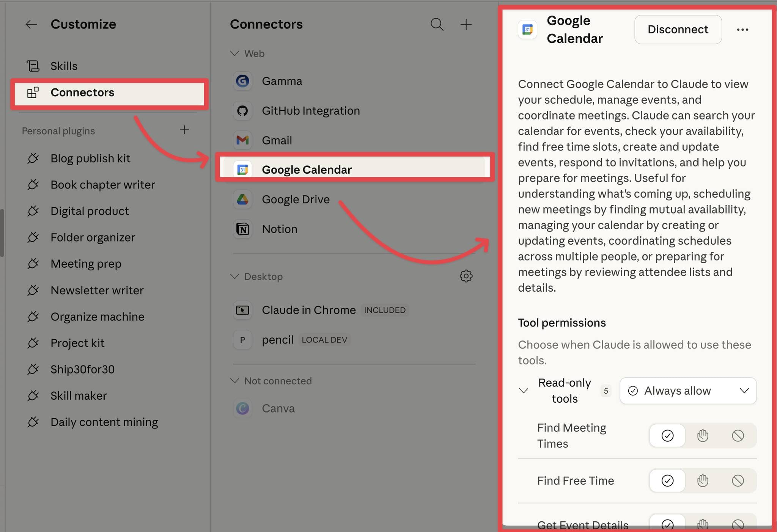Set Find Free Time to always allow
777x532 pixels.
667,480
